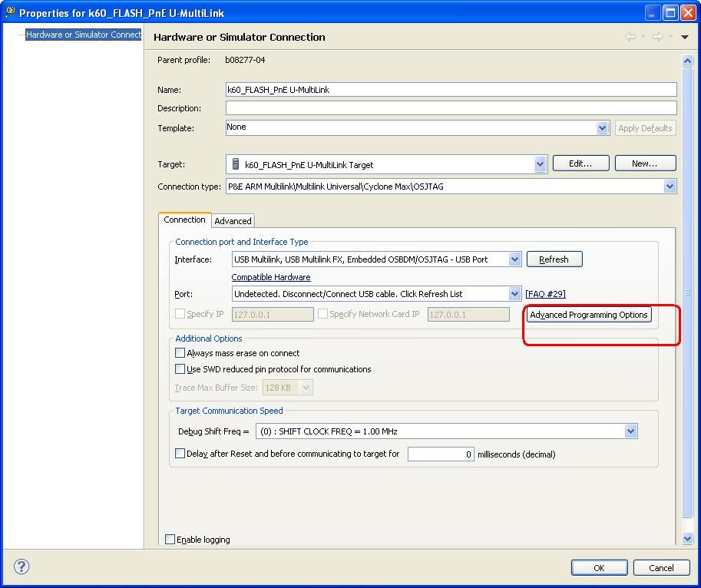Click the parent profile value b08277-04
This screenshot has width=701, height=588.
point(245,60)
